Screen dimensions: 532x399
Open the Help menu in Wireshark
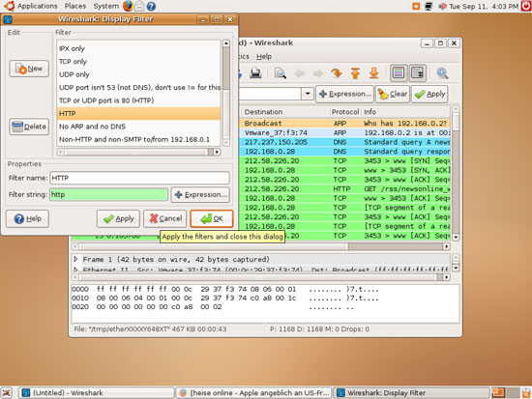tap(264, 57)
